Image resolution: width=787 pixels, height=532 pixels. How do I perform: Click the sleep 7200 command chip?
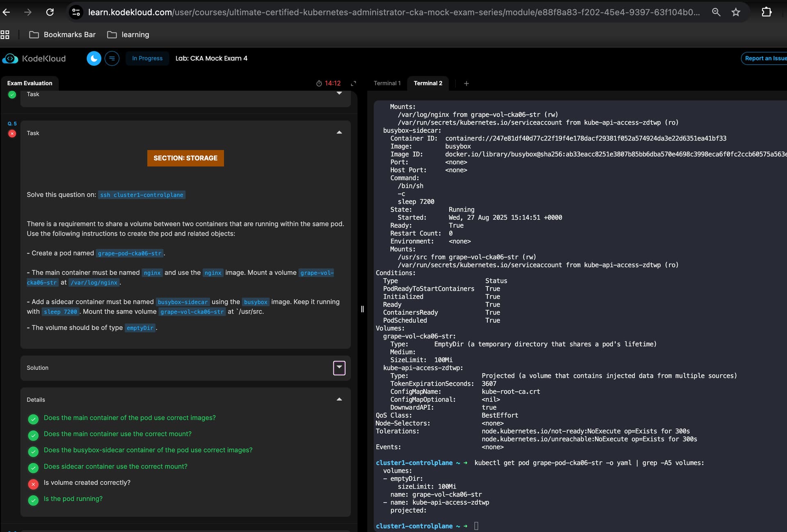(60, 312)
